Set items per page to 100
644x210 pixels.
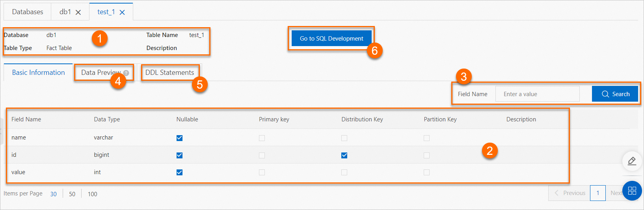(x=92, y=194)
